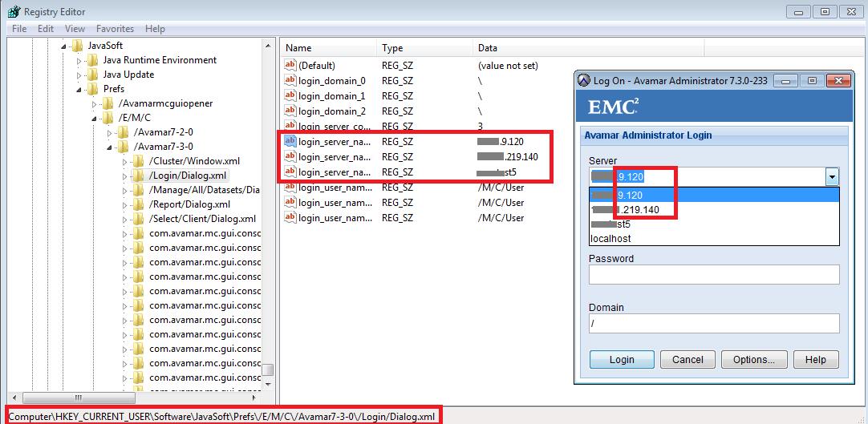Sort values by the Data column header
The image size is (868, 424).
(589, 48)
